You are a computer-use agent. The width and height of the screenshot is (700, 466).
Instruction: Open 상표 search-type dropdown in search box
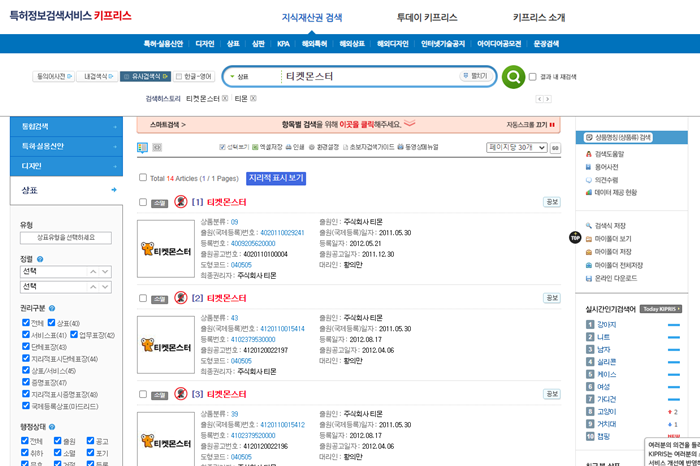240,77
